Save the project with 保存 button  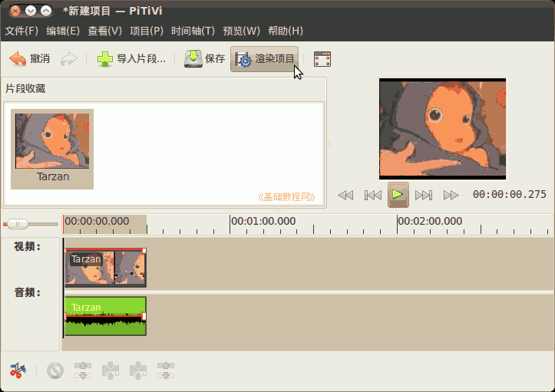pyautogui.click(x=205, y=59)
